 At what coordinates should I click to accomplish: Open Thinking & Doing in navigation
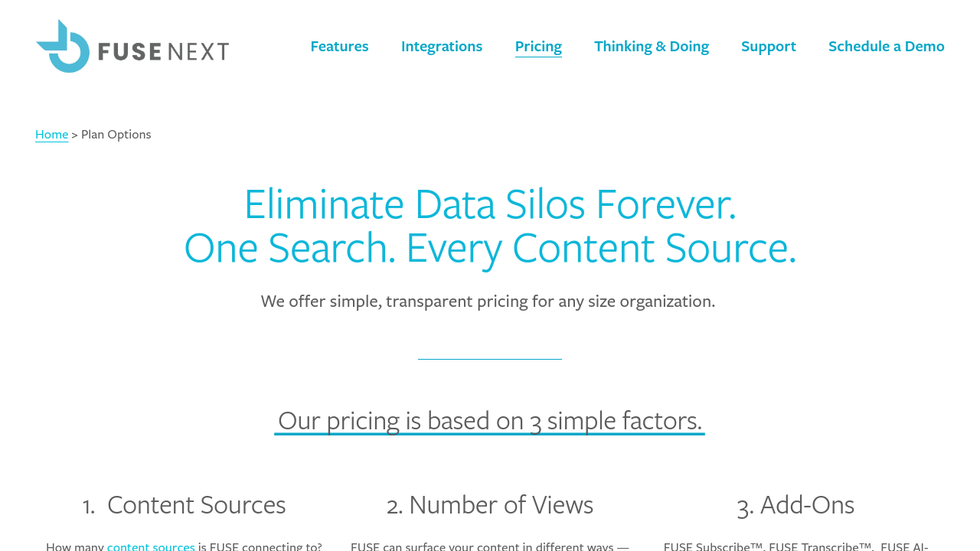[x=652, y=47]
